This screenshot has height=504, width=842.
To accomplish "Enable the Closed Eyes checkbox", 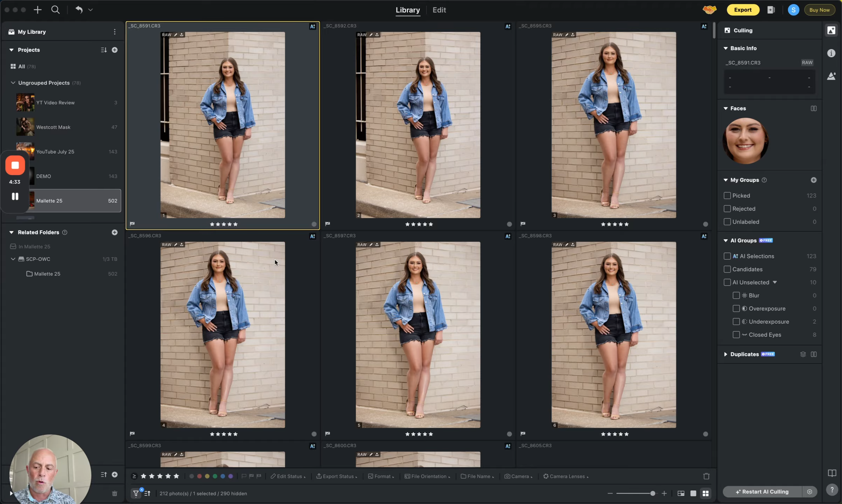I will coord(736,335).
